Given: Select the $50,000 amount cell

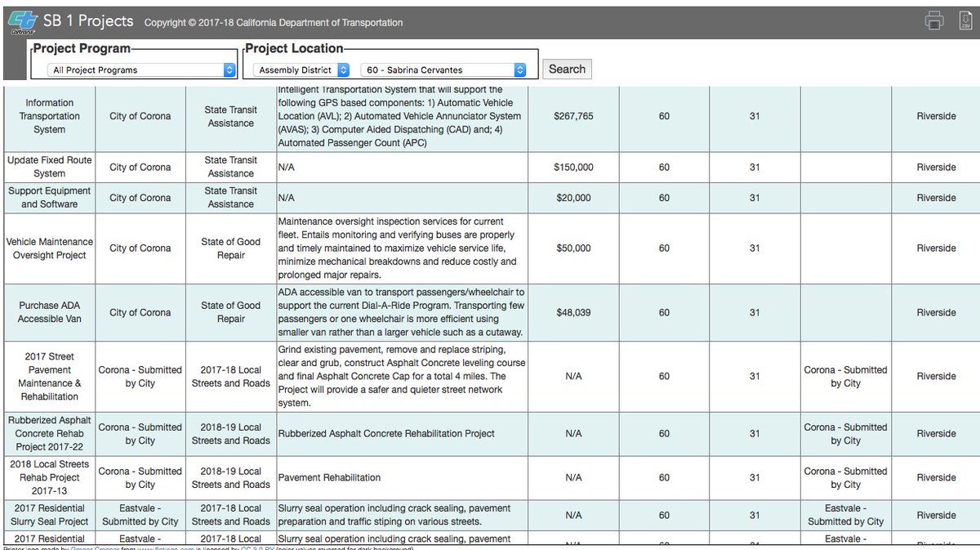Looking at the screenshot, I should (573, 248).
